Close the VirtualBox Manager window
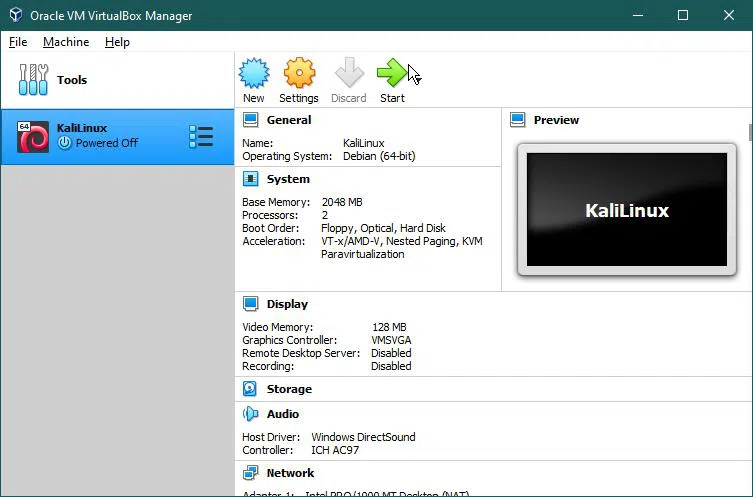This screenshot has height=497, width=753. tap(729, 15)
